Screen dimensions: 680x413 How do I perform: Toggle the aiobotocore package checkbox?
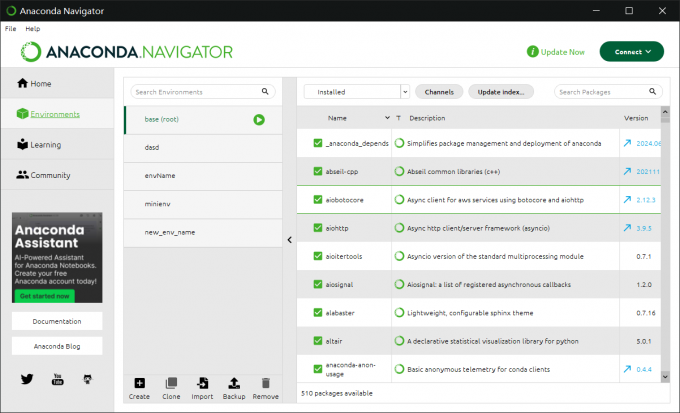coord(318,200)
